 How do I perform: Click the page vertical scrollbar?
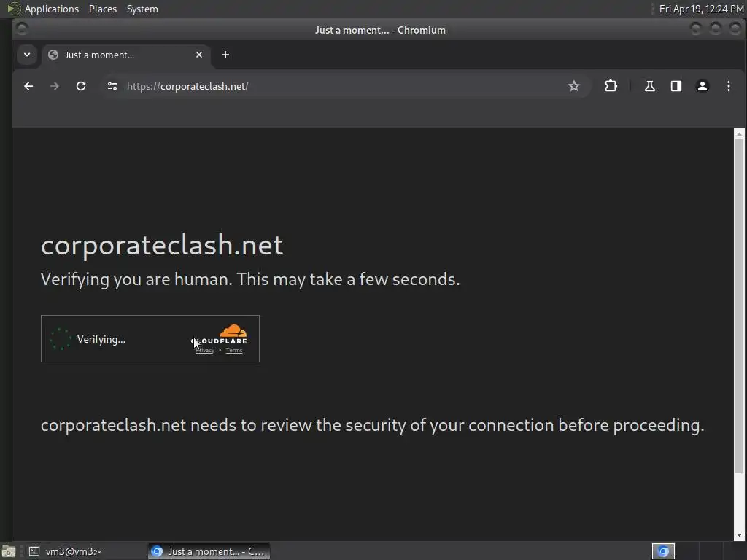click(x=739, y=305)
